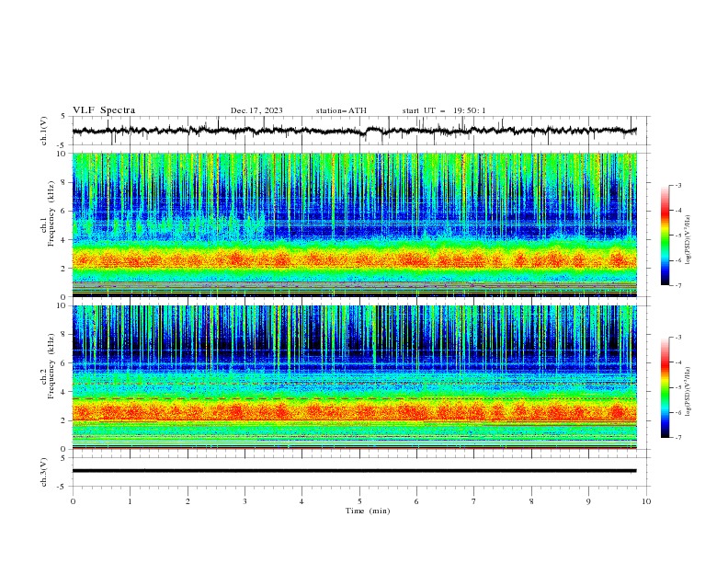
Task: Click time axis tick label "3"
Action: click(245, 501)
